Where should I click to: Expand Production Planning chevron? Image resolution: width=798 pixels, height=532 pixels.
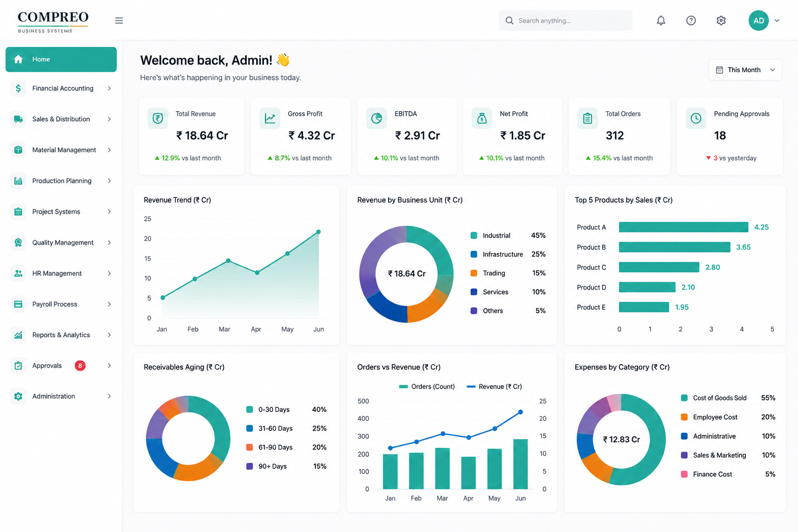pos(109,181)
